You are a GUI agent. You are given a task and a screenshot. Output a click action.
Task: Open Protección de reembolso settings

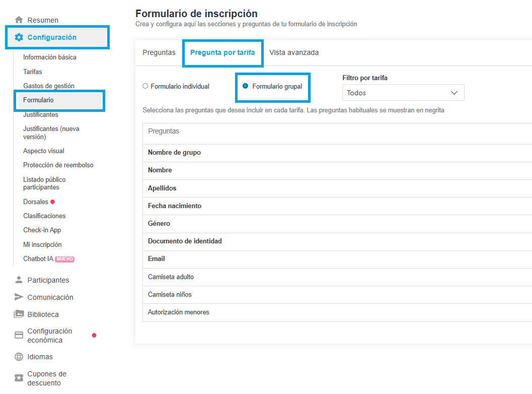click(58, 165)
